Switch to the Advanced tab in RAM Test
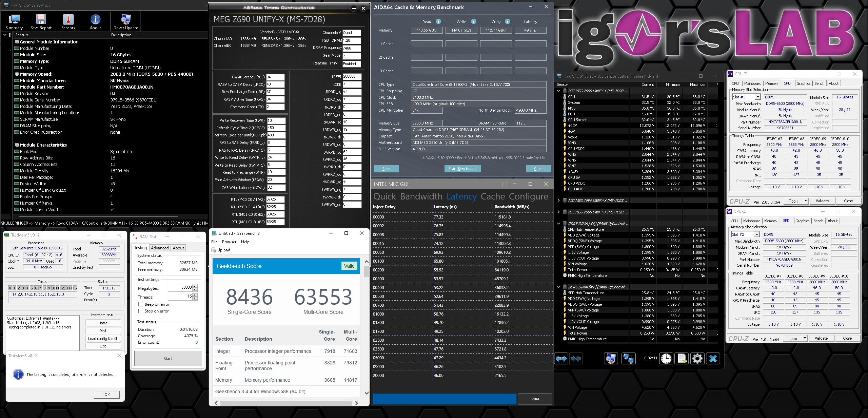 coord(160,248)
